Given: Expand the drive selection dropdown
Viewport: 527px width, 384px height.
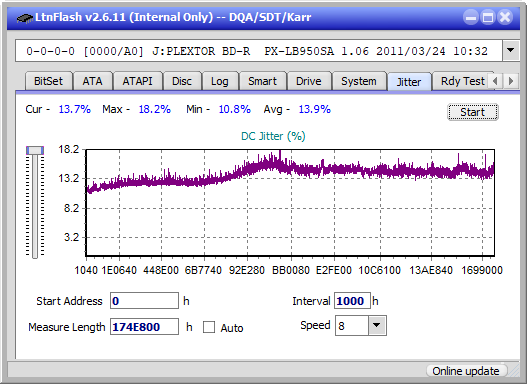Looking at the screenshot, I should coord(511,51).
